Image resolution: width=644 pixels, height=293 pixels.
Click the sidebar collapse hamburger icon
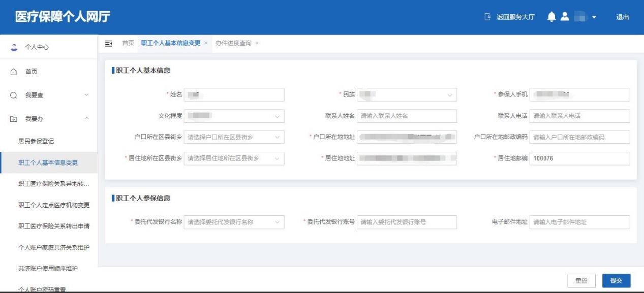108,43
